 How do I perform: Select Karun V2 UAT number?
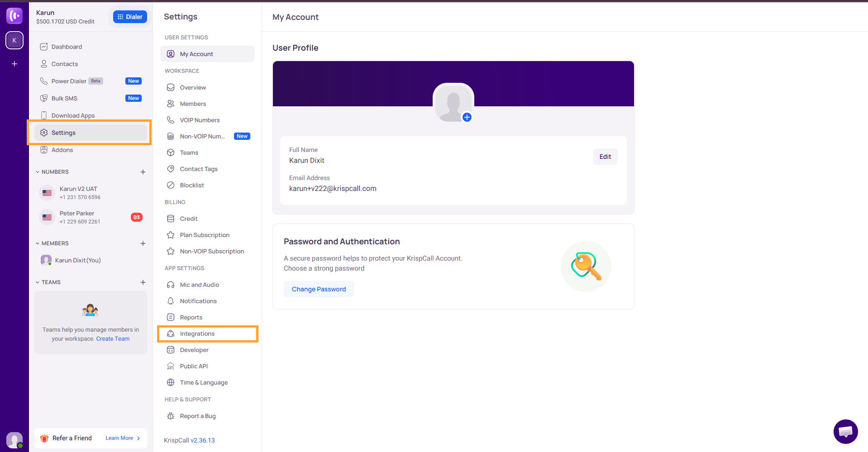[x=91, y=193]
